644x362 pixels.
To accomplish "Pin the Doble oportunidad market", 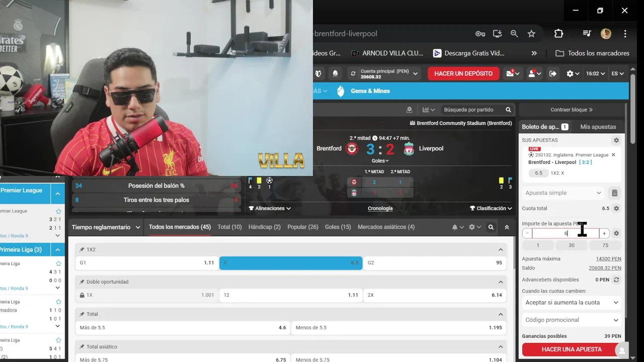I will tap(82, 282).
